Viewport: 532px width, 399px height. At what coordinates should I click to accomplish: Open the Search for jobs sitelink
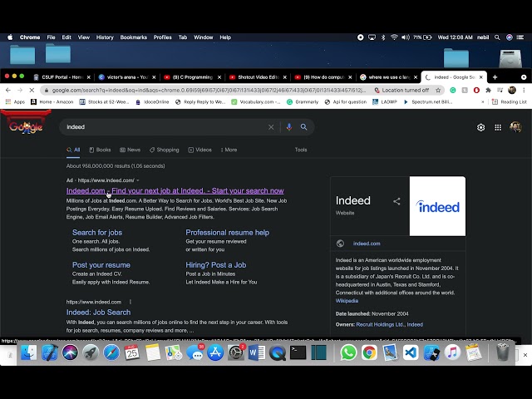pyautogui.click(x=97, y=233)
